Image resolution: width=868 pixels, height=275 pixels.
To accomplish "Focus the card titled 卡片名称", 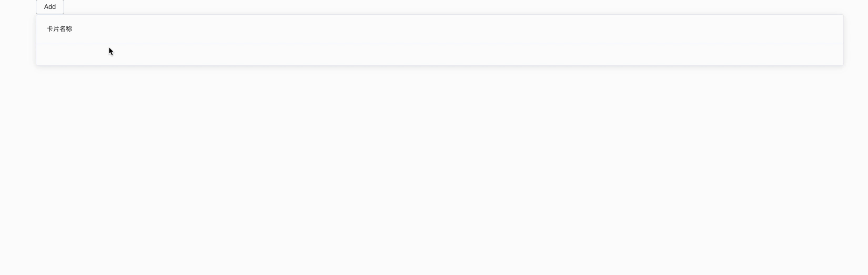I will pos(440,40).
